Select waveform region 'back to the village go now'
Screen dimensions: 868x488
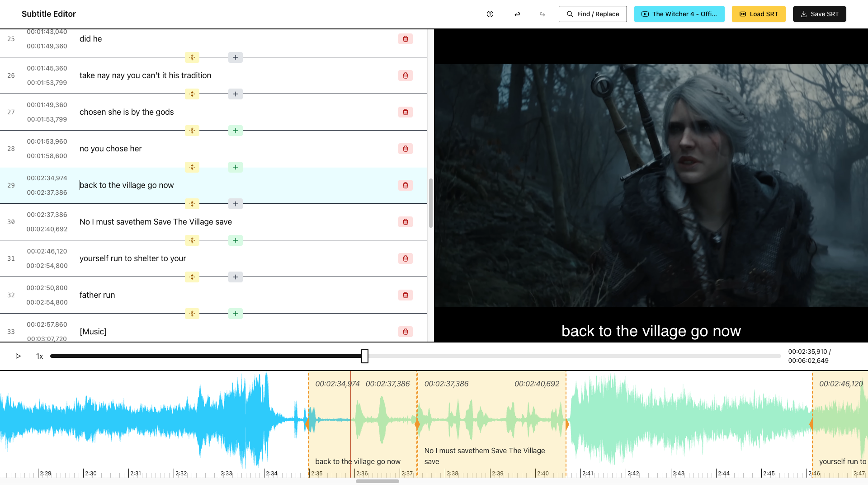[x=363, y=424]
